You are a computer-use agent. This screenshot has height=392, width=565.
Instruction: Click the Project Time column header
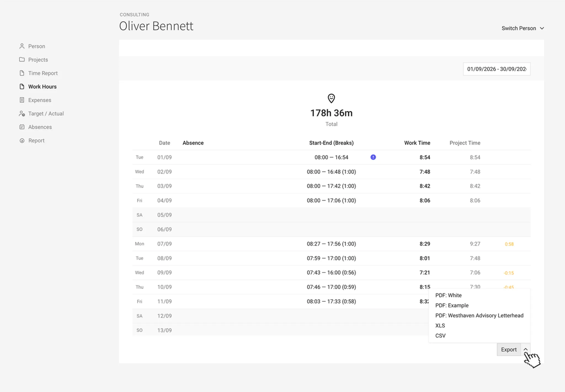[x=465, y=143]
